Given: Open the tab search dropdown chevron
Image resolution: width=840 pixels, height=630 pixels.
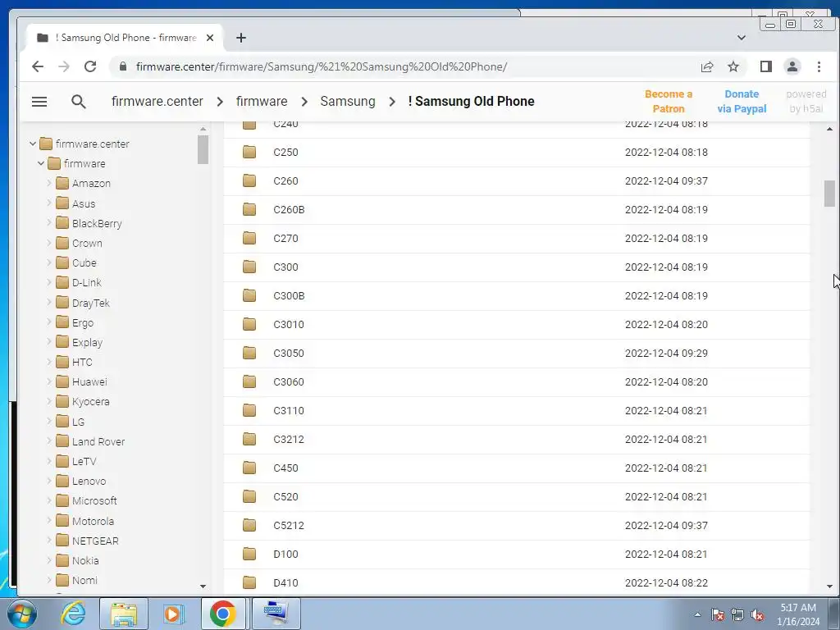Looking at the screenshot, I should coord(742,38).
